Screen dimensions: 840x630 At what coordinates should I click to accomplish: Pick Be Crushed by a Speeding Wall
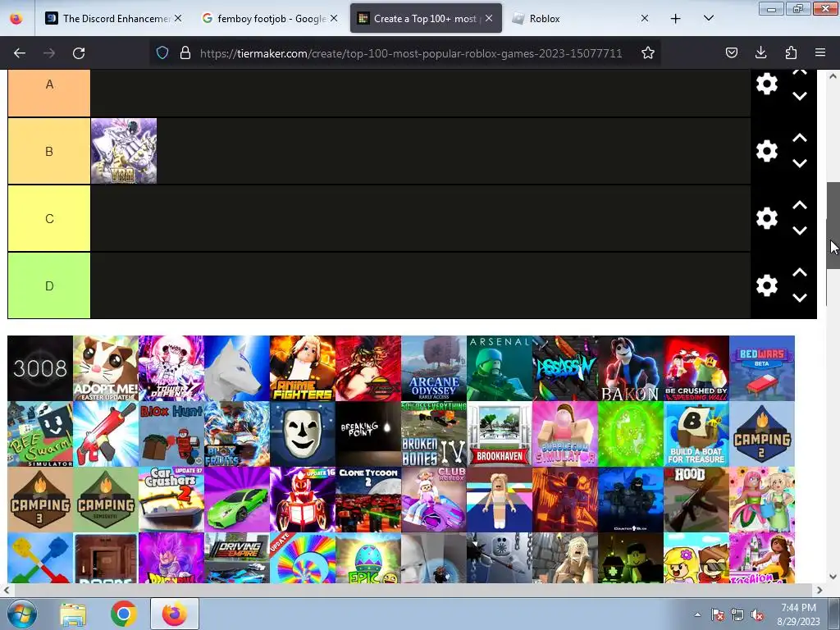(x=696, y=368)
